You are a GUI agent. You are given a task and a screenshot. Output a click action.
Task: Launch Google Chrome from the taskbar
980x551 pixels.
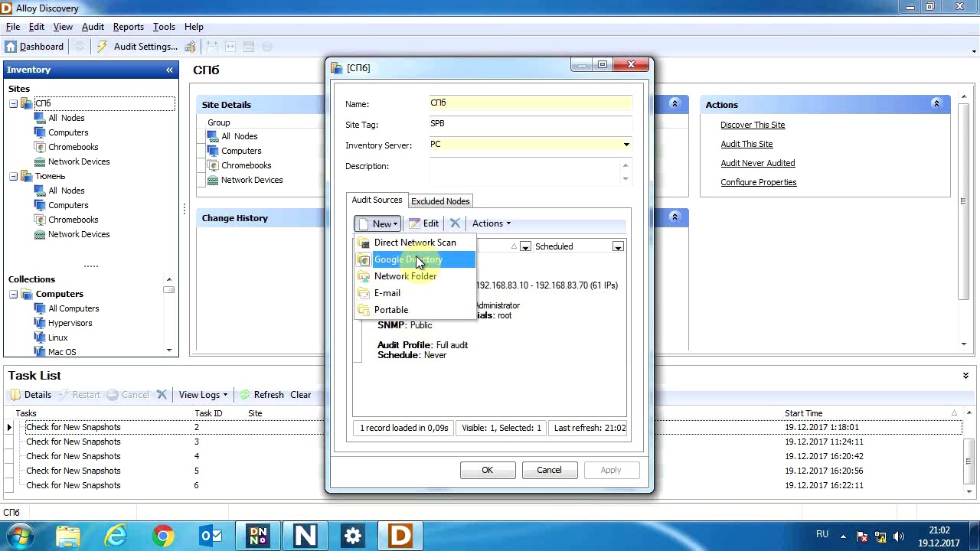click(x=162, y=535)
